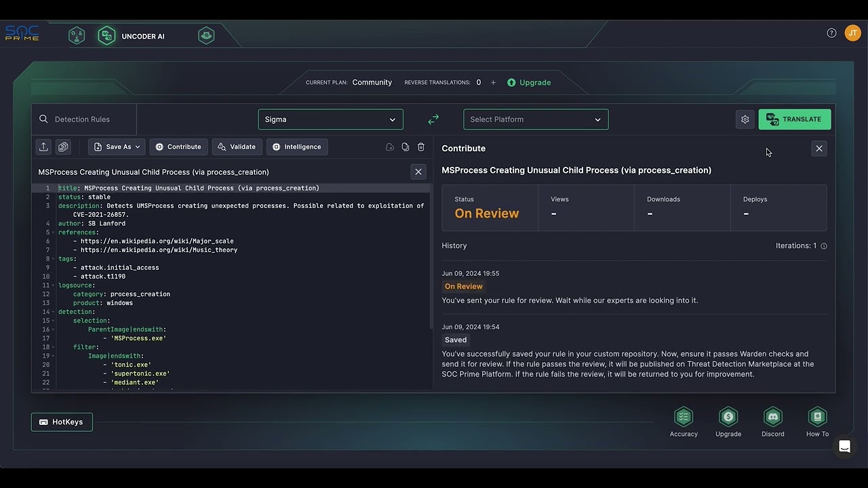Click the TRANSLATE button
The width and height of the screenshot is (868, 488).
click(794, 119)
